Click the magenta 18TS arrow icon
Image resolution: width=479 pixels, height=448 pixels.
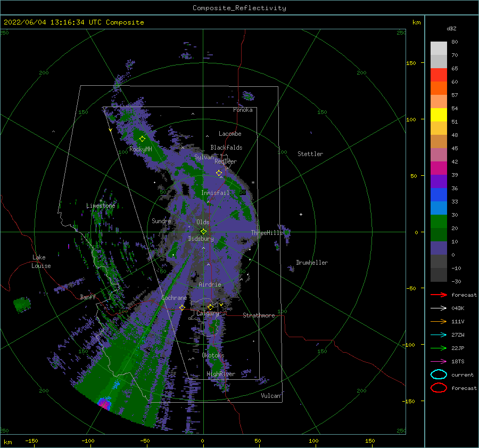pos(439,361)
